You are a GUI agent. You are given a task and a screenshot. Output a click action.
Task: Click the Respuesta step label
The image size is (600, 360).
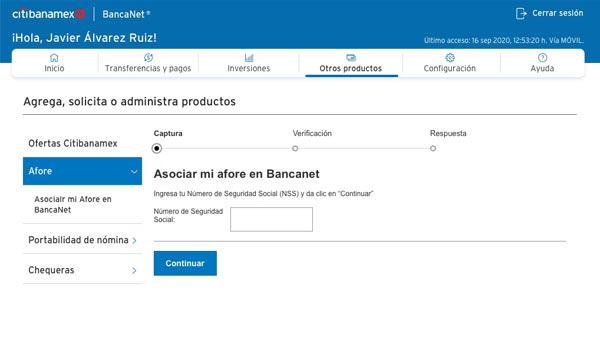point(448,134)
